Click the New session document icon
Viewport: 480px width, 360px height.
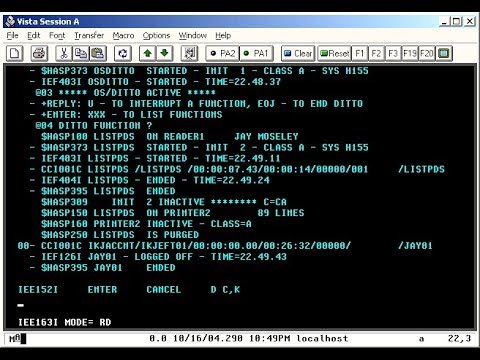[15, 53]
